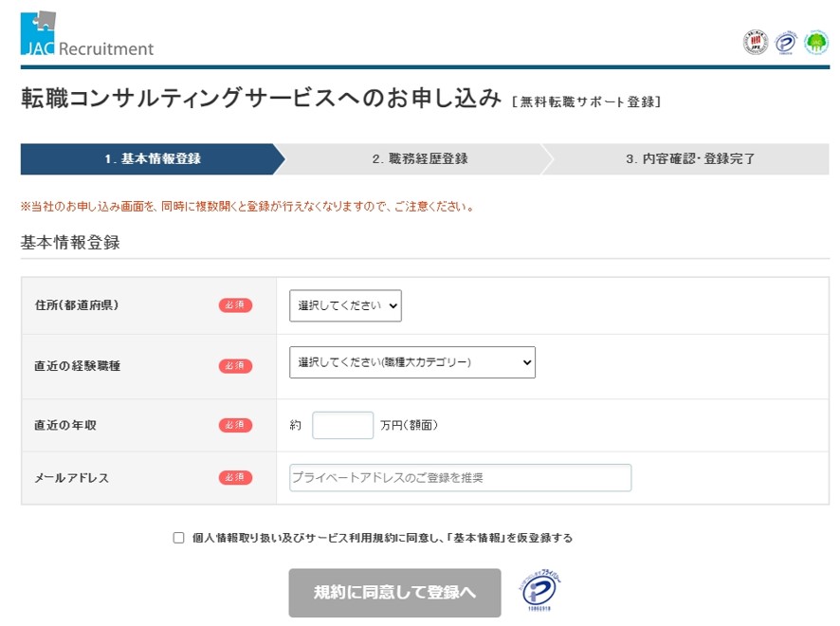Click the 必須 badge next to 直近の経験職種

coord(235,365)
